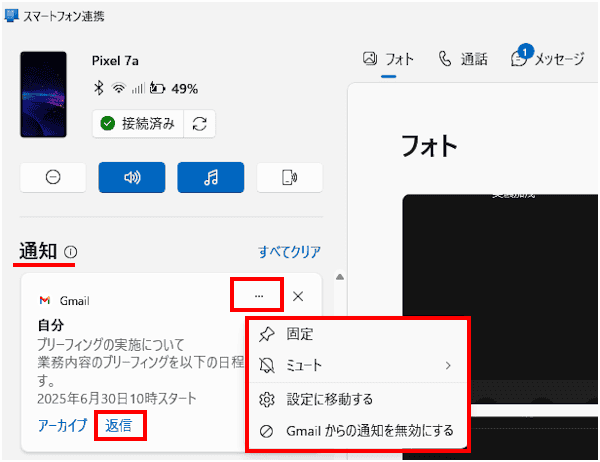Click the Gmail app icon in notification
The height and width of the screenshot is (462, 600).
[x=45, y=300]
